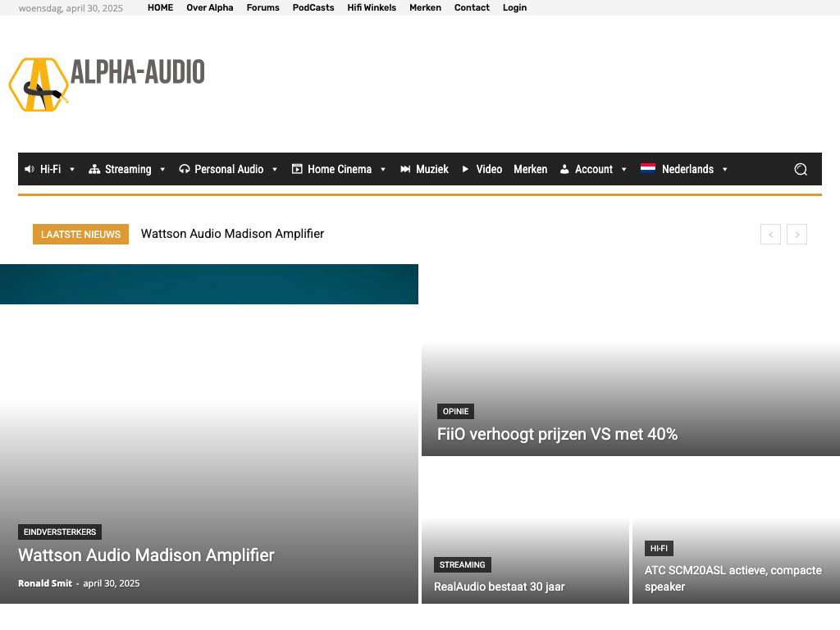Click the Video play icon
Screen dimensions: 840x630
pyautogui.click(x=465, y=169)
